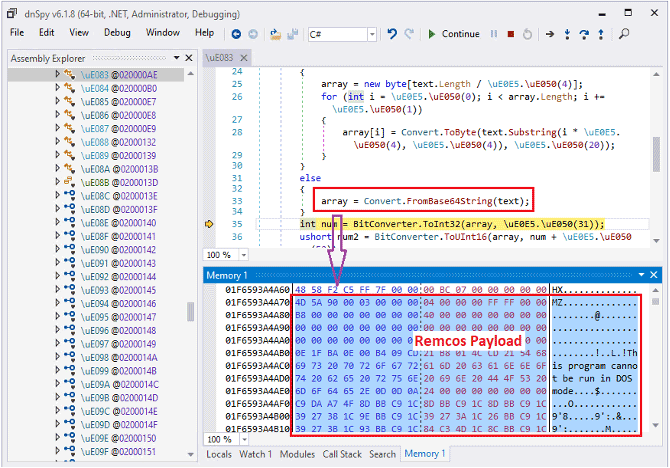Screen dimensions: 670x468
Task: Open the Debug menu
Action: 117,33
